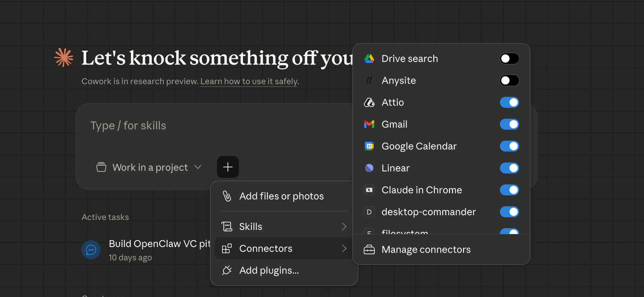Turn on the Anysite connector
Image resolution: width=644 pixels, height=297 pixels.
pyautogui.click(x=509, y=80)
